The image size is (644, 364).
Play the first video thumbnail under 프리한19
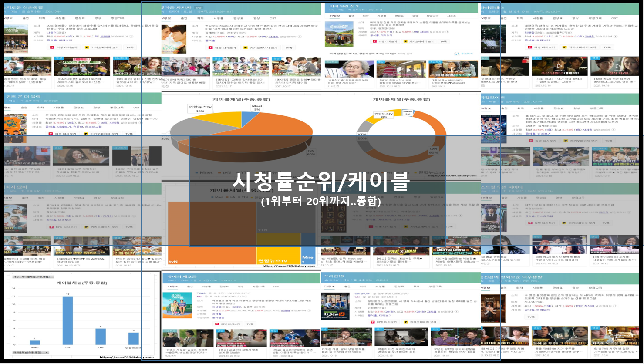click(346, 337)
